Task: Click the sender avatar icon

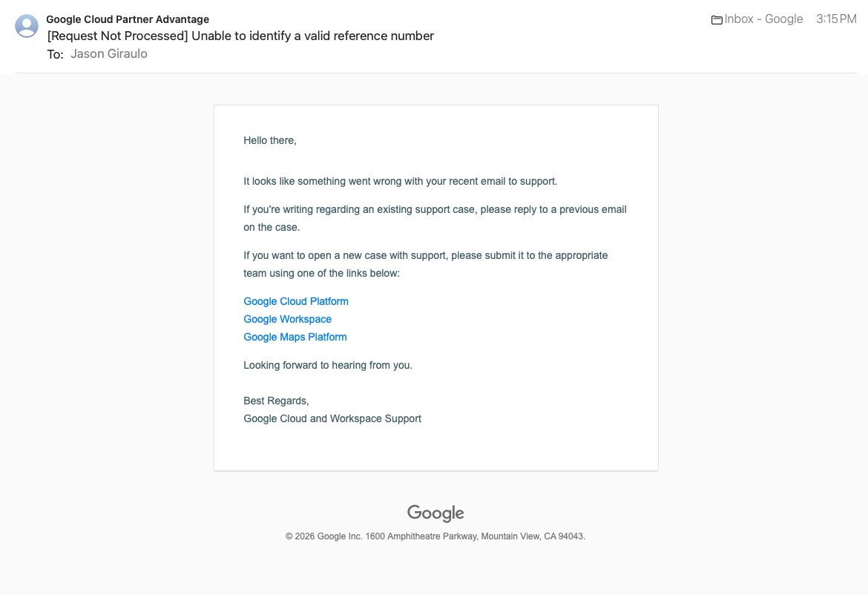Action: pos(27,26)
